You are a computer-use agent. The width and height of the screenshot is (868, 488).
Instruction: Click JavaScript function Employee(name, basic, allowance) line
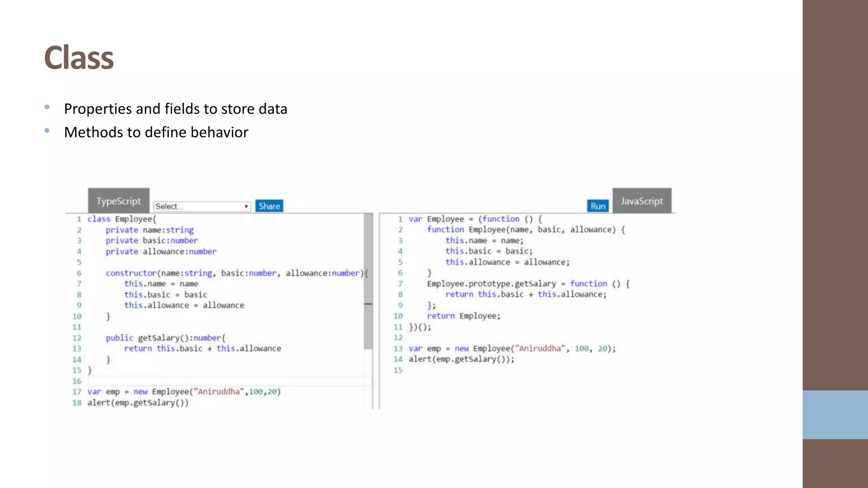pos(526,230)
